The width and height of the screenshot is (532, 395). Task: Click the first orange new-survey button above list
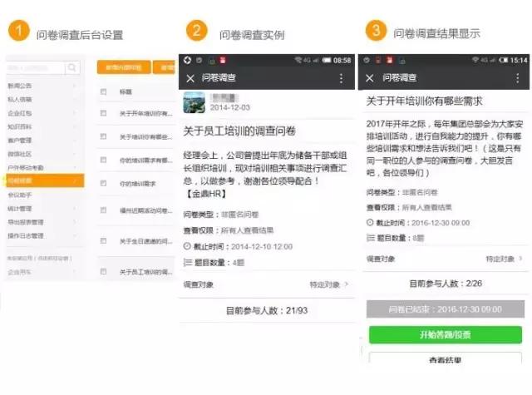124,67
